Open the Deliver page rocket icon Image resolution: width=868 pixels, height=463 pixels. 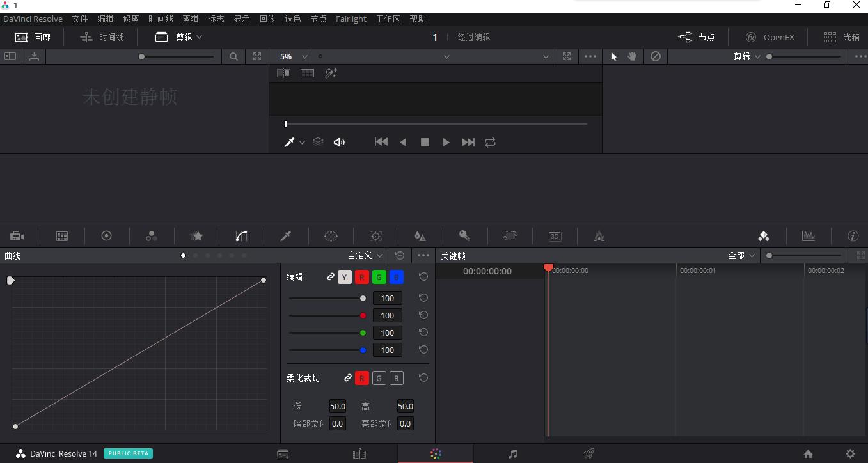[588, 454]
